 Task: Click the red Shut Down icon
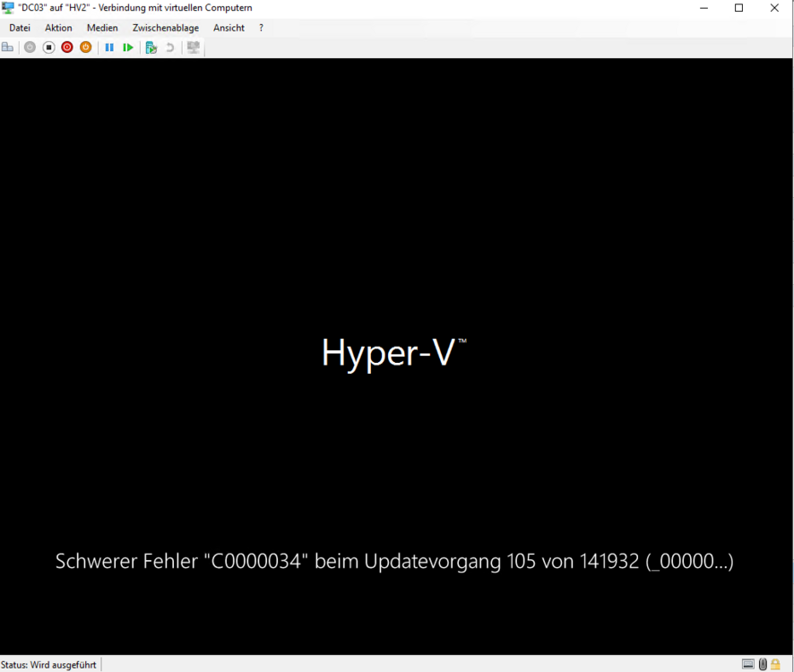[67, 47]
